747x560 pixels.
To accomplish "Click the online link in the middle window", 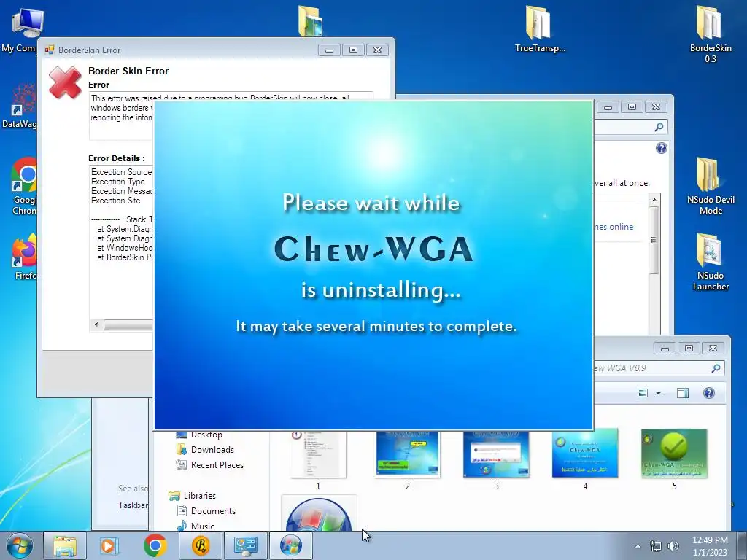I will (614, 227).
